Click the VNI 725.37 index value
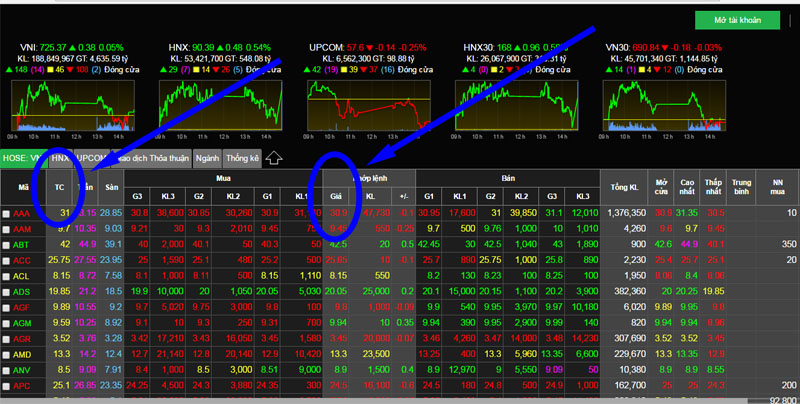The width and height of the screenshot is (800, 404). coord(53,47)
